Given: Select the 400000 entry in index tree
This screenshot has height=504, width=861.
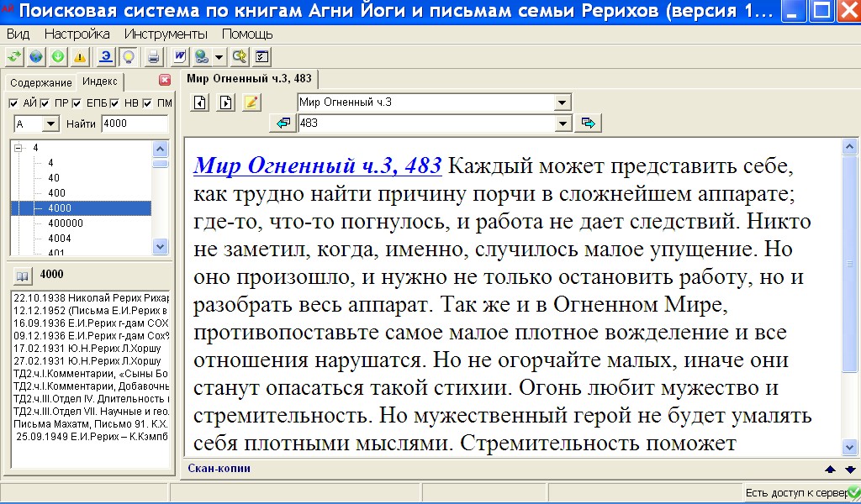Looking at the screenshot, I should coord(65,223).
